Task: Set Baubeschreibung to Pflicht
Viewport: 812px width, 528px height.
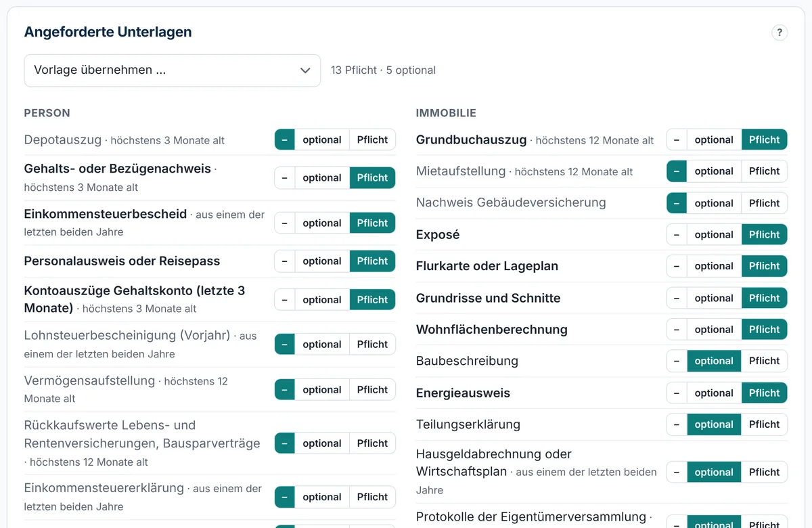Action: (765, 361)
